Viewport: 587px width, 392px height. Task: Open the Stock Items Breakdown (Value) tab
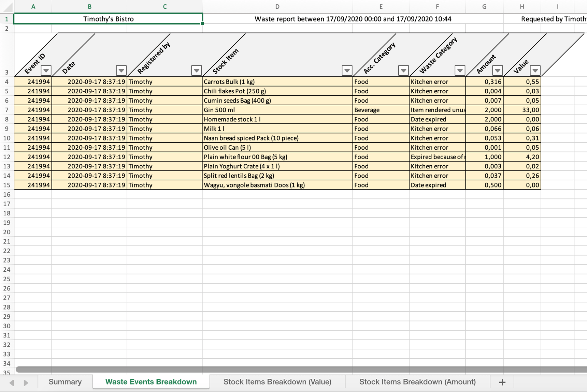[x=277, y=382]
